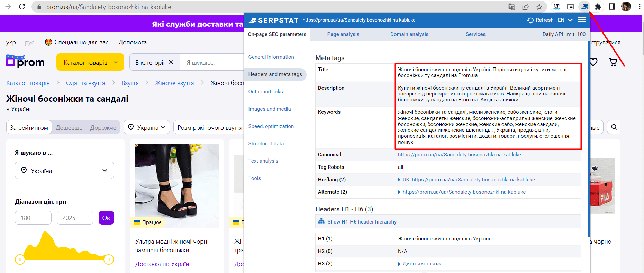Screen dimensions: 644x273
Task: Click Show H1-H6 header hierarchy link
Action: coord(362,222)
